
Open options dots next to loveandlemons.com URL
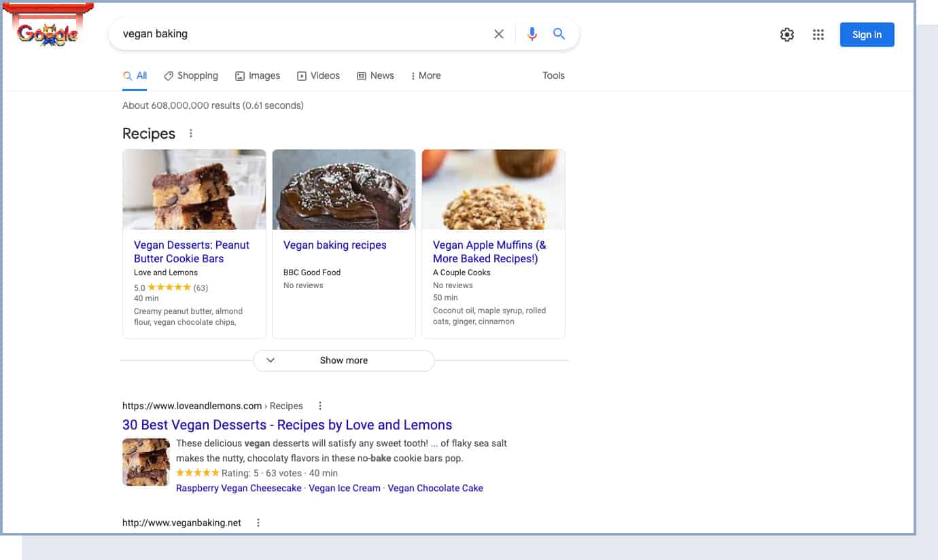pos(320,406)
